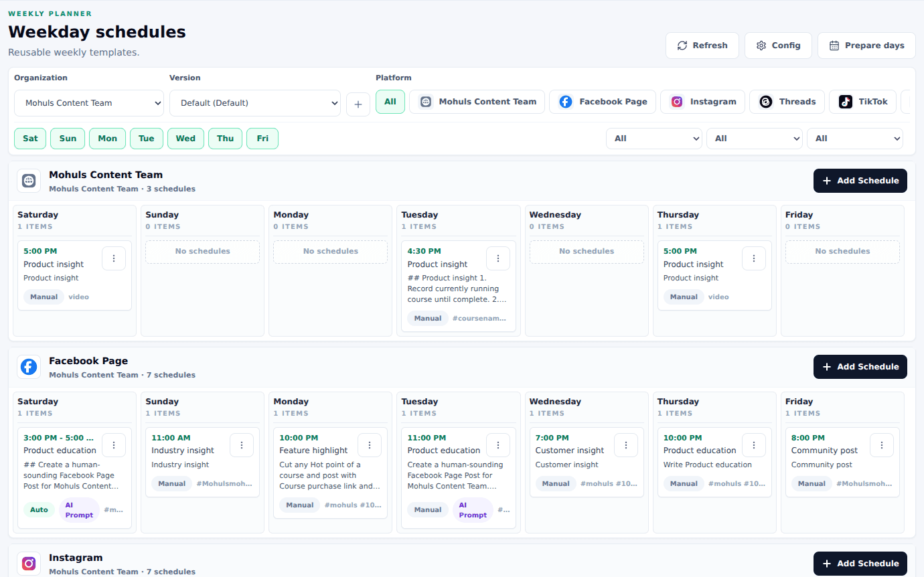This screenshot has height=577, width=924.
Task: Toggle the Wed day filter
Action: pos(185,139)
